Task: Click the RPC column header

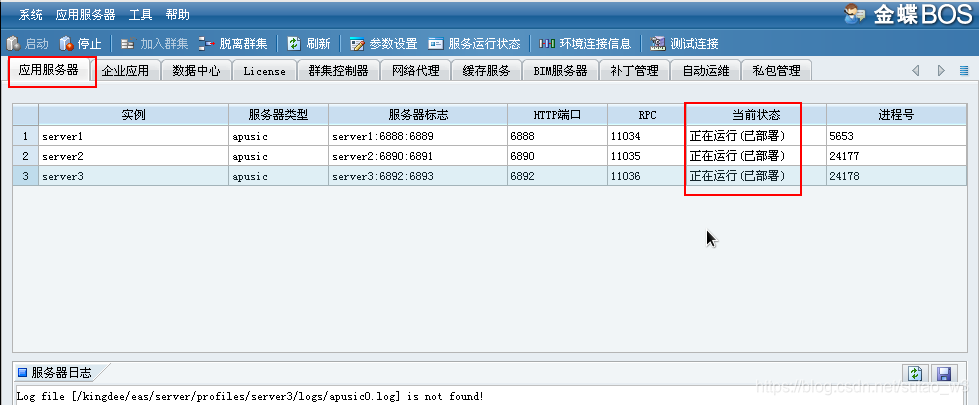Action: tap(647, 115)
